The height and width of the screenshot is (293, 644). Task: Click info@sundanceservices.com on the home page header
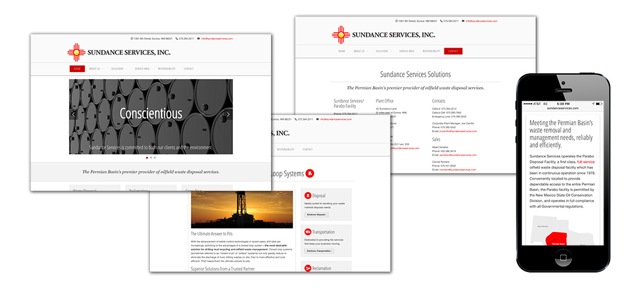click(217, 39)
